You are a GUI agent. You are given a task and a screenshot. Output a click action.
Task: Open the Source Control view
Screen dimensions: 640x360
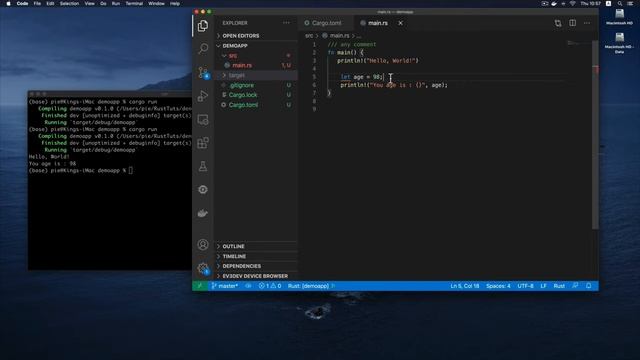click(x=203, y=73)
